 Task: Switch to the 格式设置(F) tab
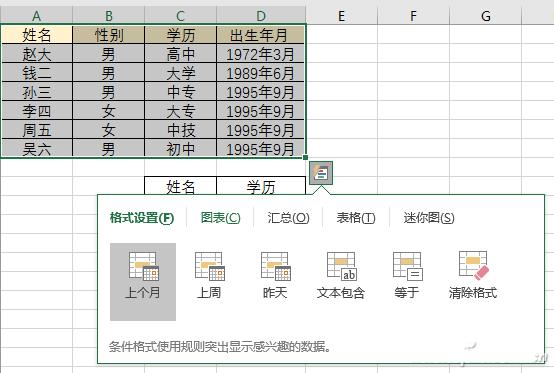[x=142, y=218]
